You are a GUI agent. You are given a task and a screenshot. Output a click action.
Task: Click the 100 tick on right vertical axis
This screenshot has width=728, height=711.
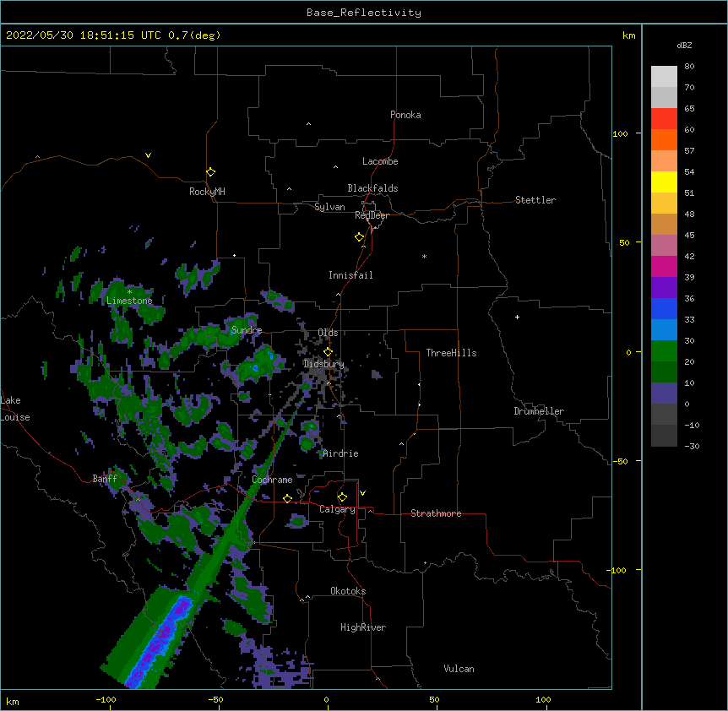coord(620,133)
